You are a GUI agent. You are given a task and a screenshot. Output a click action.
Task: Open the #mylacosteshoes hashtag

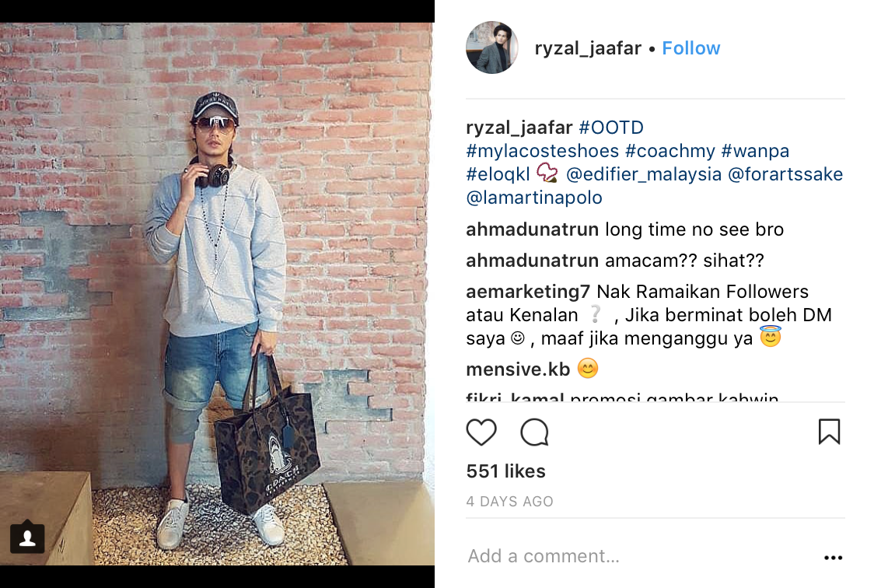[x=542, y=151]
